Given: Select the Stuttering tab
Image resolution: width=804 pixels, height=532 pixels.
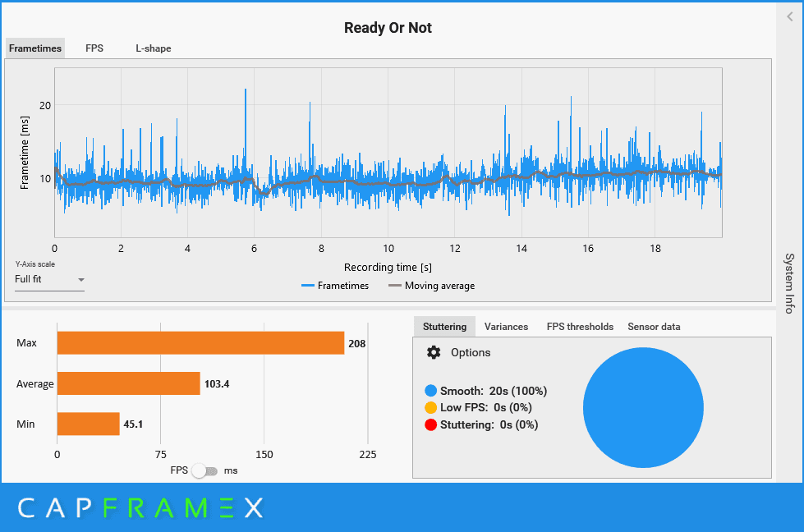Looking at the screenshot, I should pos(444,327).
